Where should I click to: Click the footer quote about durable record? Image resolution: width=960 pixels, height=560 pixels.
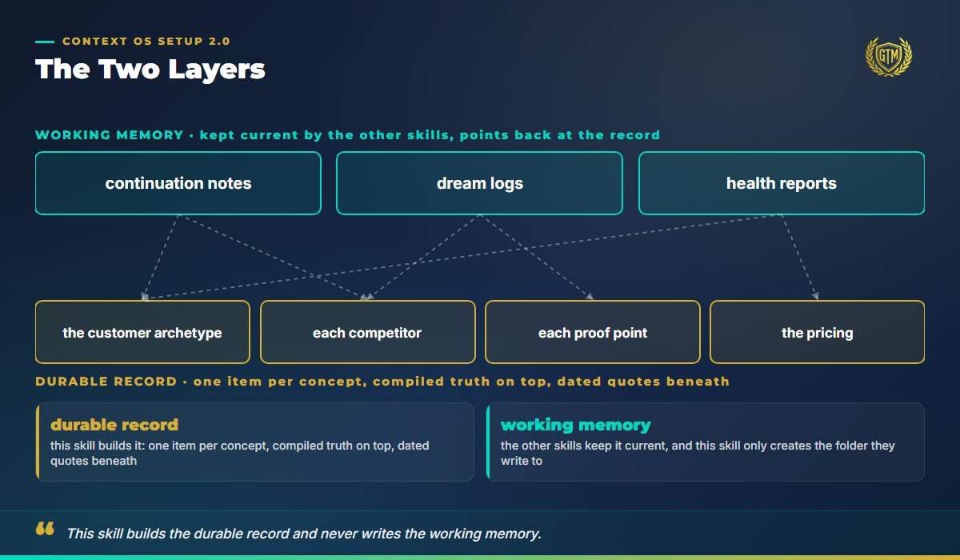[304, 534]
